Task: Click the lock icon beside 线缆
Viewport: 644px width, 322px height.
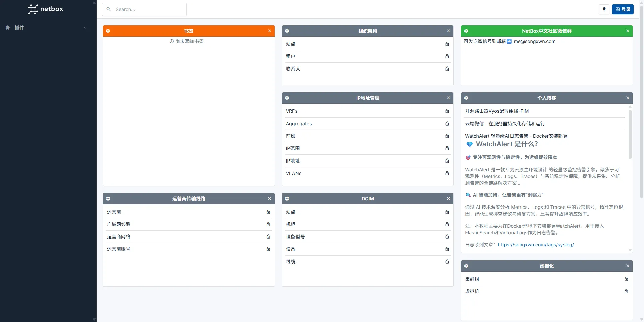Action: point(447,262)
